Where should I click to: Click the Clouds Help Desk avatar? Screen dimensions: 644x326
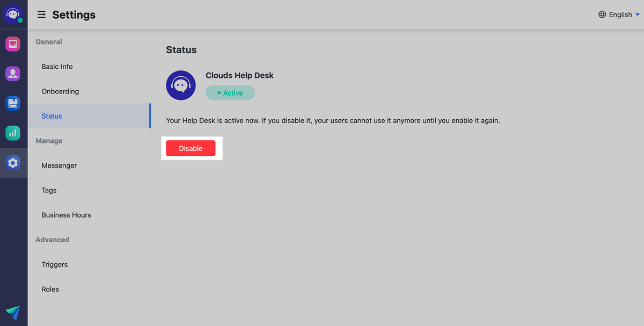click(x=181, y=85)
